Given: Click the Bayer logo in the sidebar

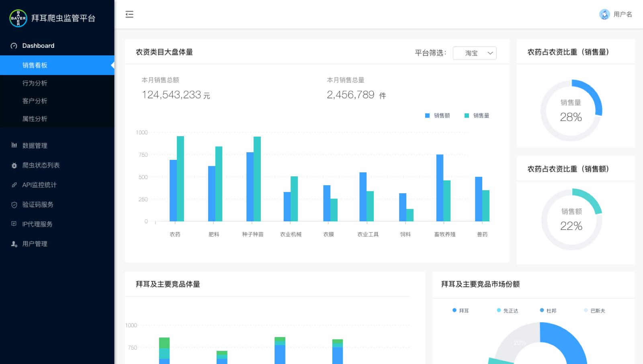Looking at the screenshot, I should coord(17,18).
